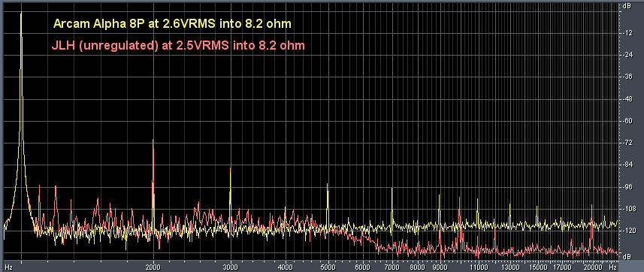The image size is (644, 272).
Task: Select the 4000 frequency axis label
Action: pos(285,267)
